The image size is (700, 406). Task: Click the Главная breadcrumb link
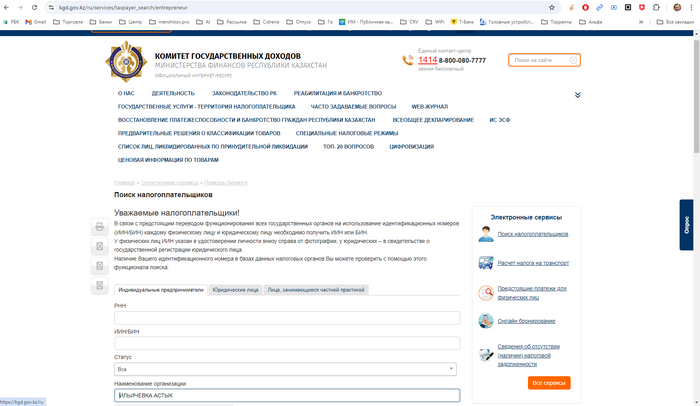124,183
